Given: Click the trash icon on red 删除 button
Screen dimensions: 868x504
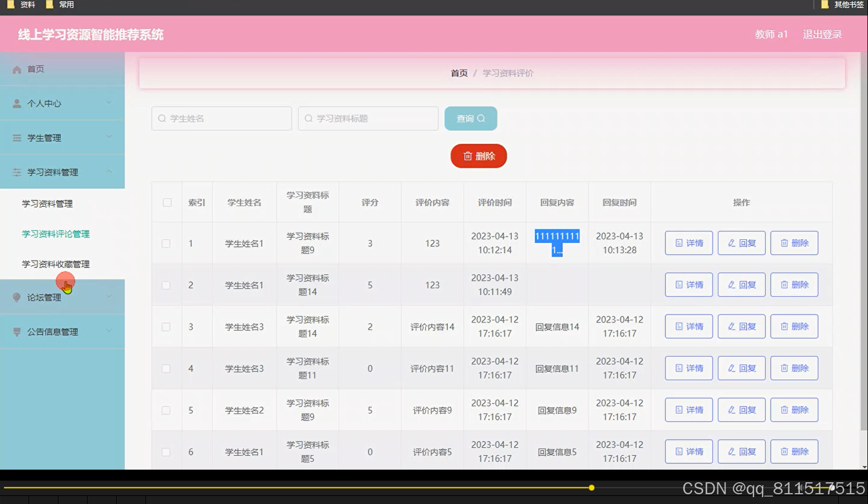Looking at the screenshot, I should click(x=467, y=156).
